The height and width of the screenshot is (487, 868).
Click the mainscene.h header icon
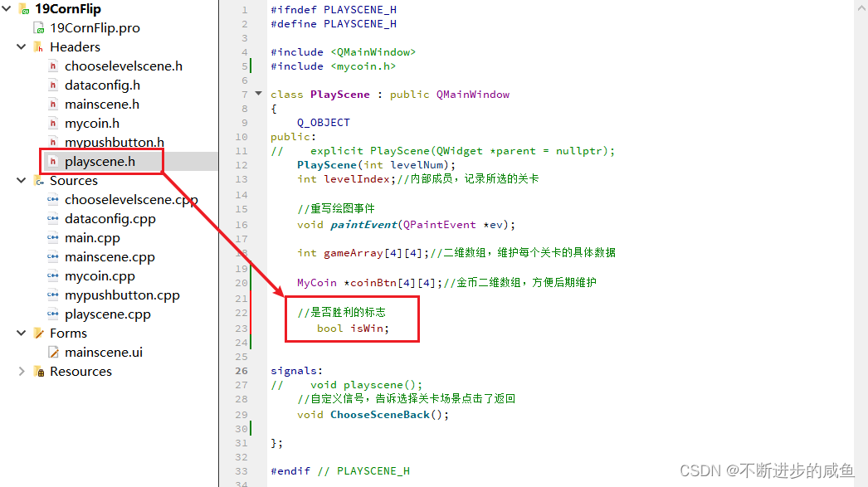tap(53, 105)
